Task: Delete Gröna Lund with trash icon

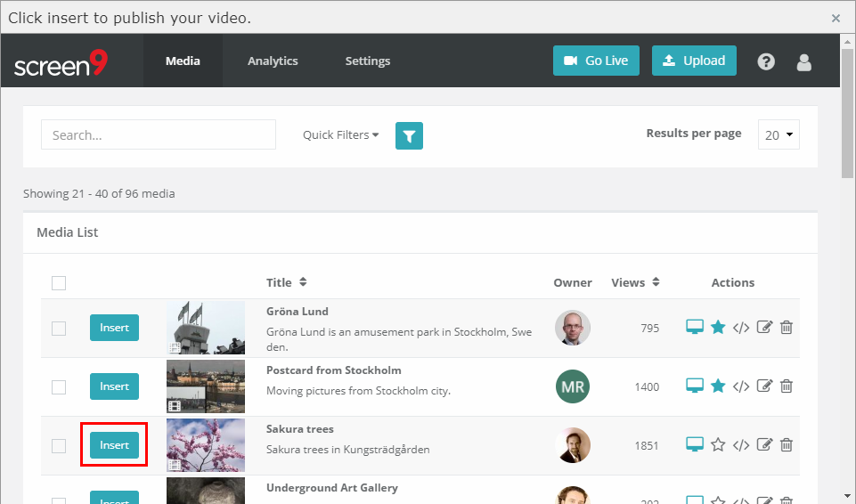Action: click(787, 328)
